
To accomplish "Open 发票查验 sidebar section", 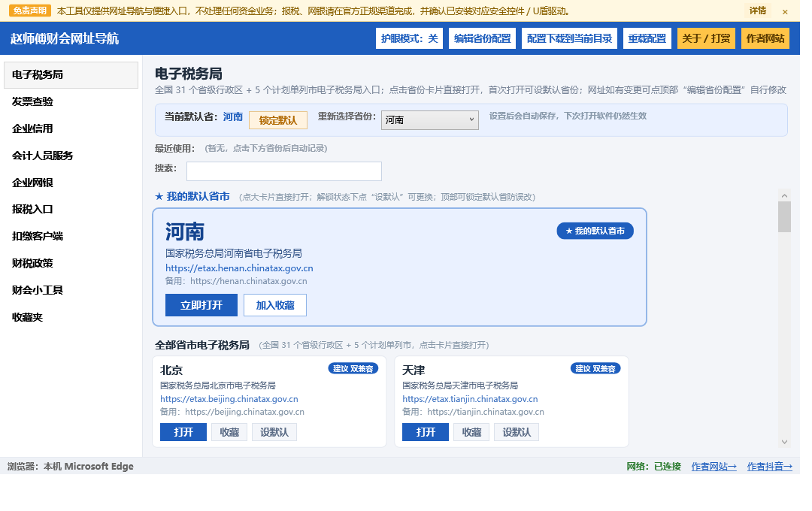I will [x=71, y=102].
